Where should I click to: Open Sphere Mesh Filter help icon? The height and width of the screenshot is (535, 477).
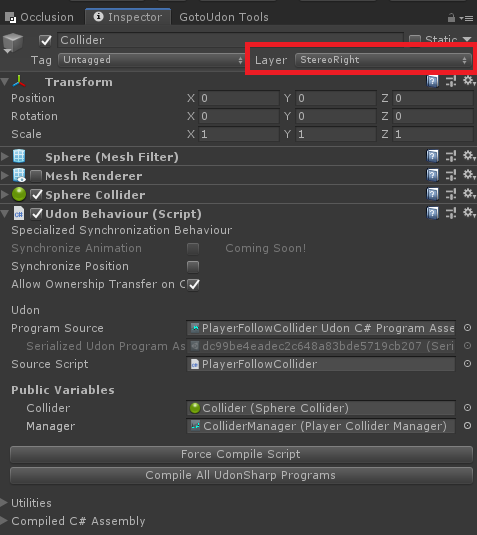coord(432,157)
